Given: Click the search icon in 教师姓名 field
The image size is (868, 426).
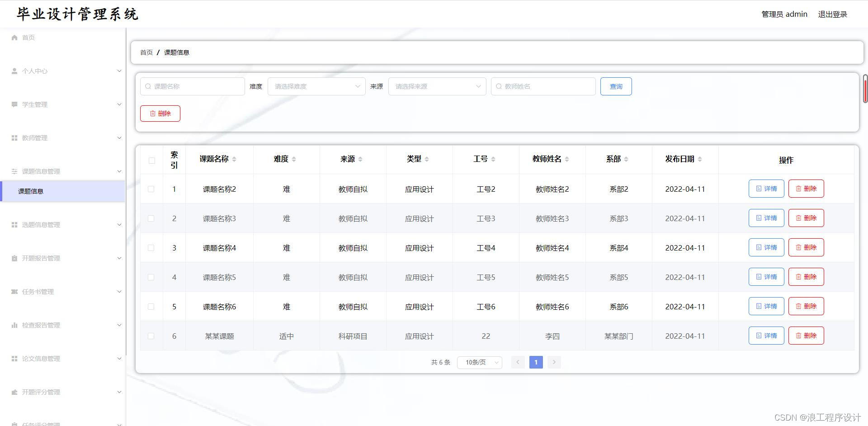Looking at the screenshot, I should click(499, 86).
